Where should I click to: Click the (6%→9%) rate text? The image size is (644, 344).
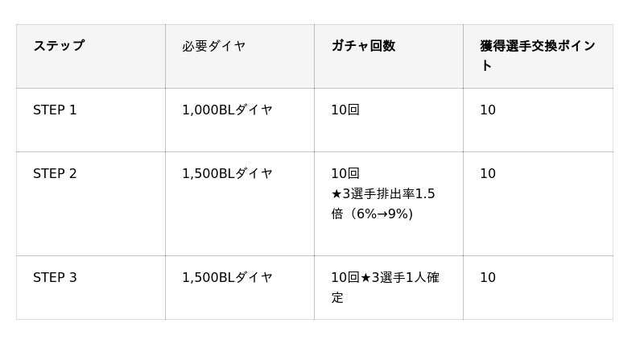382,214
